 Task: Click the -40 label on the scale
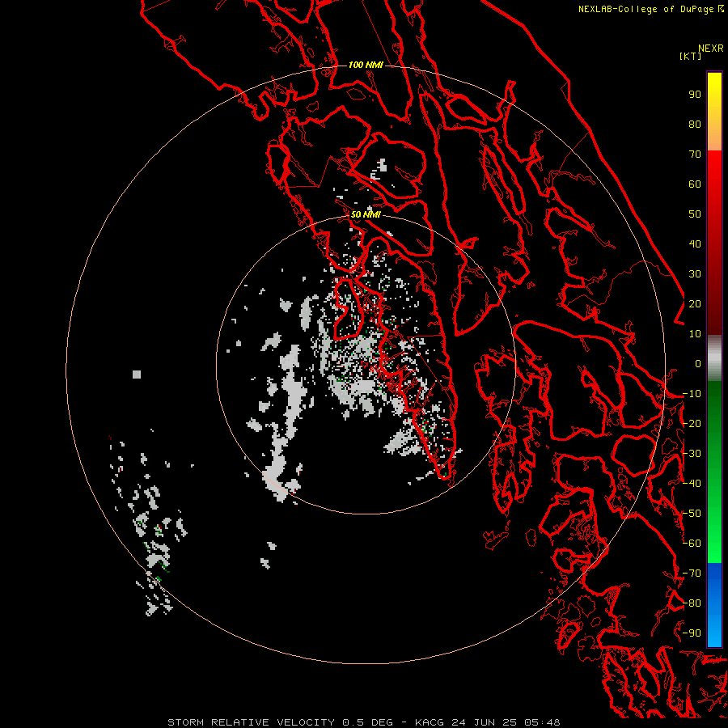pos(692,484)
